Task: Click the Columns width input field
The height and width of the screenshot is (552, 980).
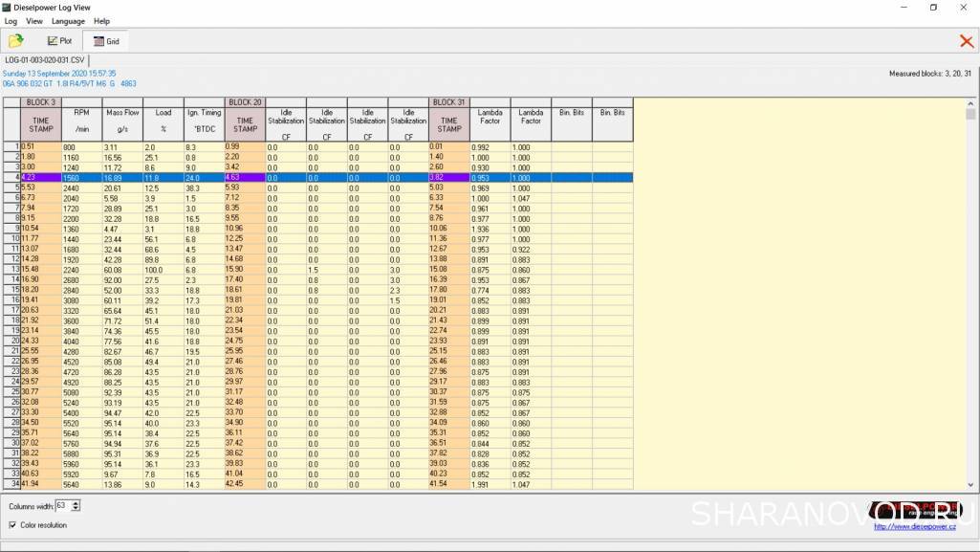Action: click(x=62, y=506)
